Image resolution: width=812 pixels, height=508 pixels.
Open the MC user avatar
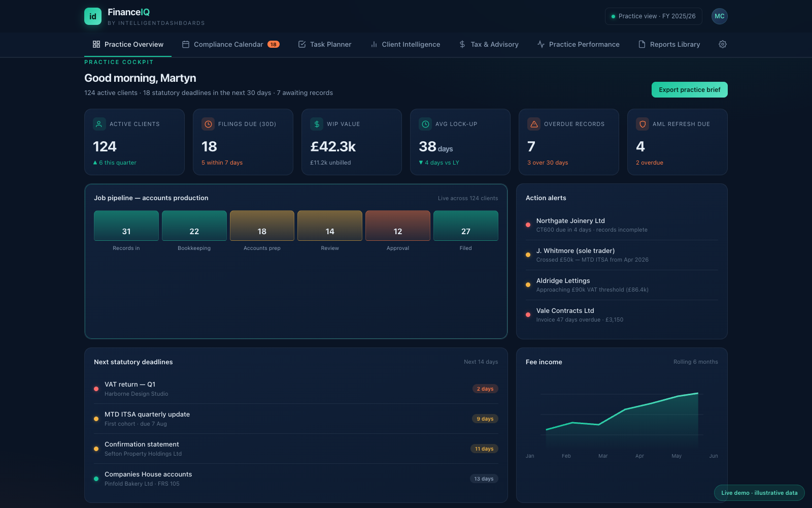[720, 16]
